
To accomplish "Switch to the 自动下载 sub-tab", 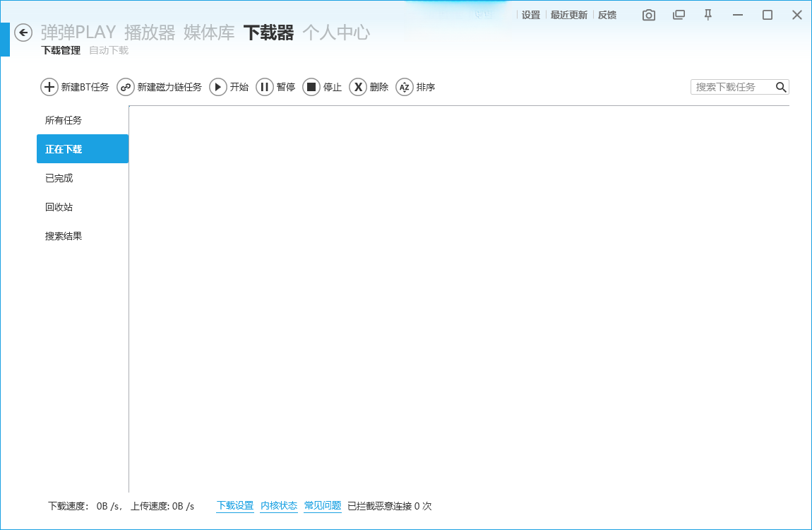I will 109,50.
